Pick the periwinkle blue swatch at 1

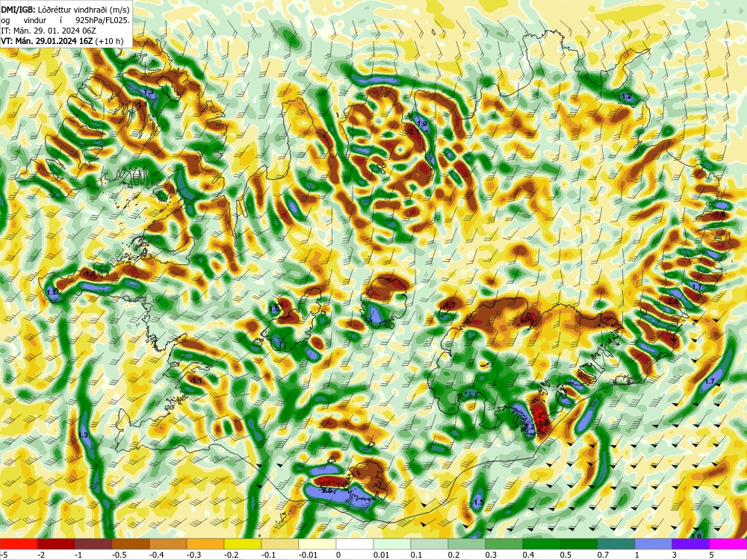tap(654, 544)
